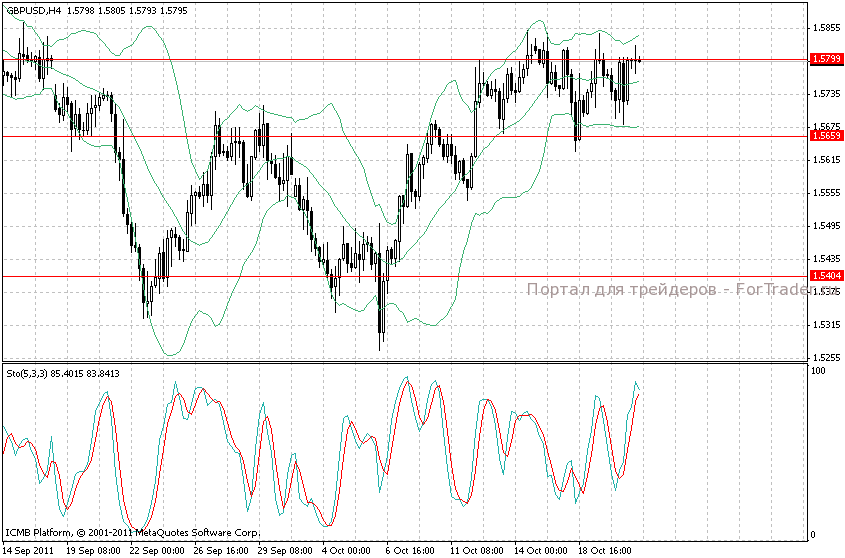
Task: Click the 1.5735 price scale value
Action: pos(825,94)
